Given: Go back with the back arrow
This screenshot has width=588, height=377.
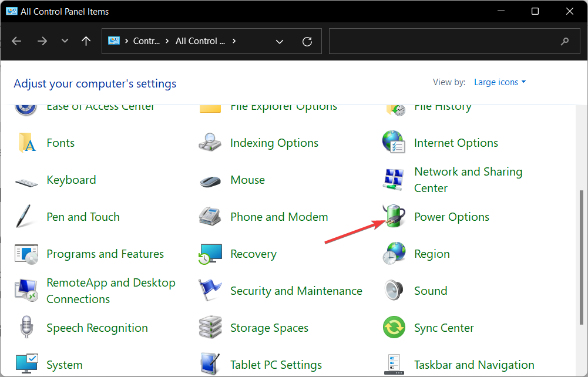Looking at the screenshot, I should coord(16,41).
